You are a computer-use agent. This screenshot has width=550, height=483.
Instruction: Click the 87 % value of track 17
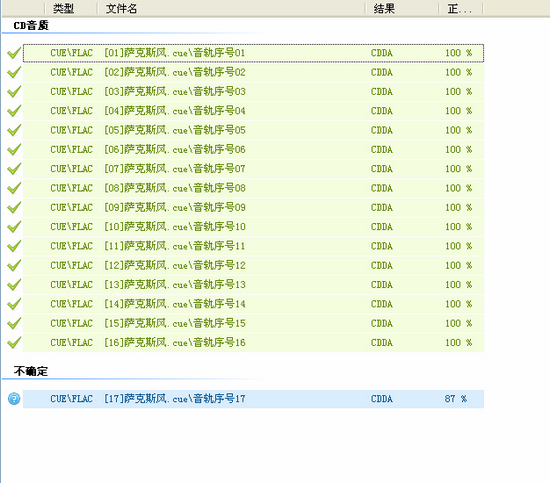456,399
